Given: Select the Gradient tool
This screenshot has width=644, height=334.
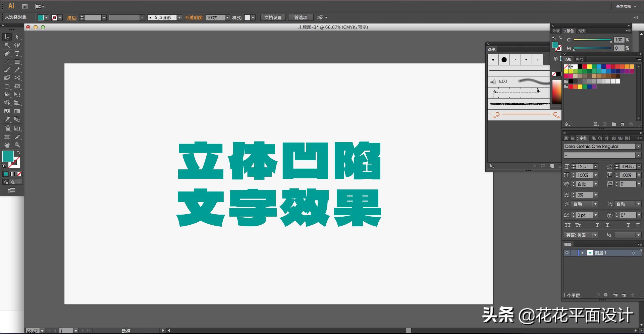Looking at the screenshot, I should 17,111.
